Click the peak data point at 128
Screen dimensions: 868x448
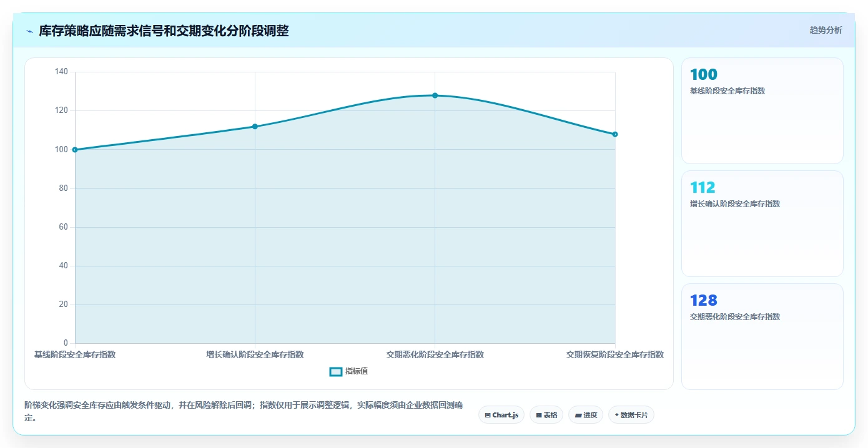(435, 95)
